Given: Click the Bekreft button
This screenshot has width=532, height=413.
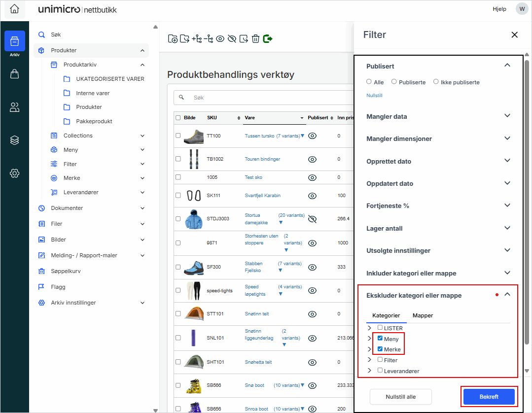Looking at the screenshot, I should pyautogui.click(x=489, y=396).
